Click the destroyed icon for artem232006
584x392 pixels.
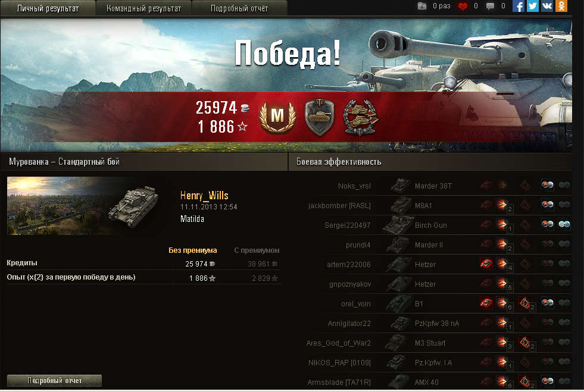point(486,264)
